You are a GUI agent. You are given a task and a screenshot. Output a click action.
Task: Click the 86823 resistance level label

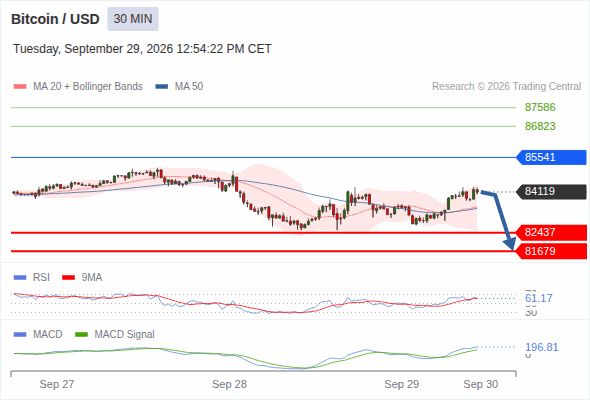click(x=540, y=126)
